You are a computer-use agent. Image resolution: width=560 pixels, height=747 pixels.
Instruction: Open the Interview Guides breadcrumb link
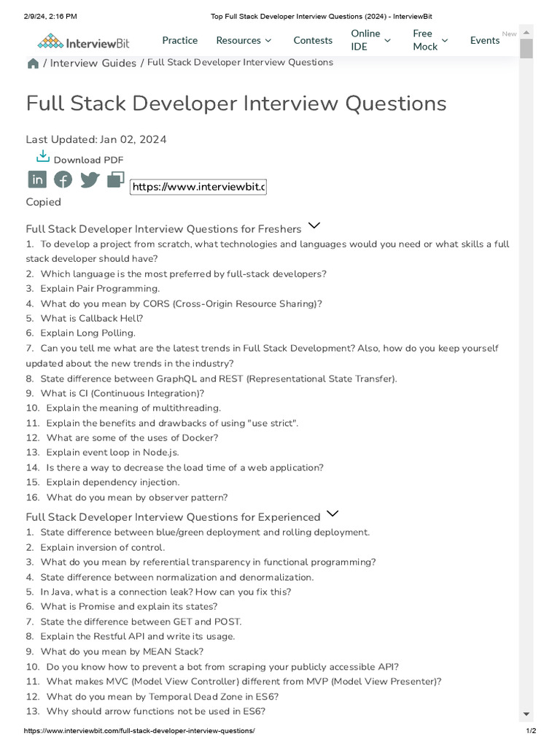click(x=93, y=63)
